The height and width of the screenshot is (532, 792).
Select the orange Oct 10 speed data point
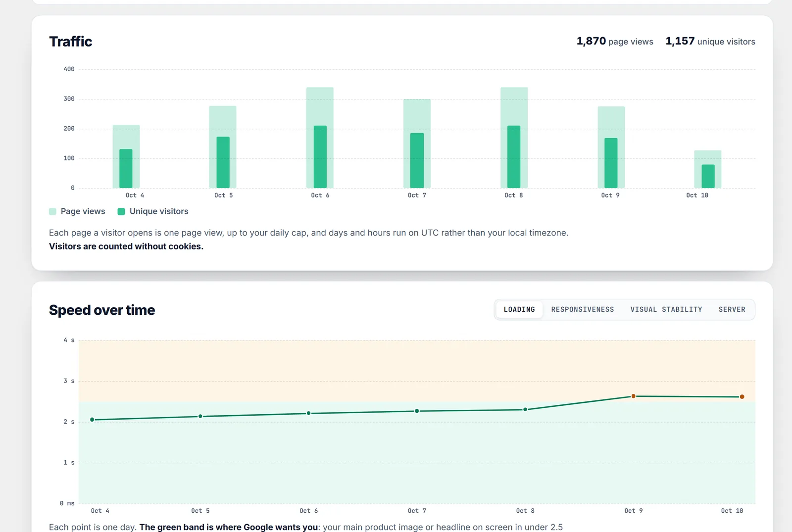pos(742,397)
